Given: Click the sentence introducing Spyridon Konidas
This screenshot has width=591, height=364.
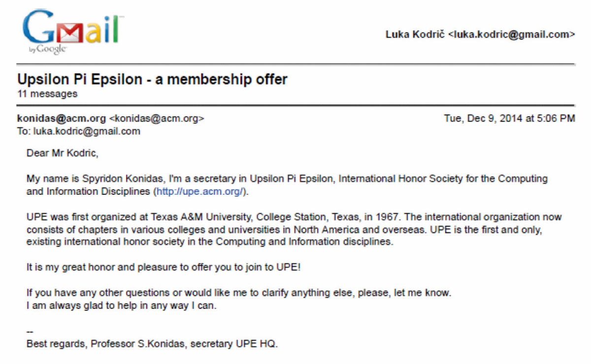Looking at the screenshot, I should [x=287, y=185].
